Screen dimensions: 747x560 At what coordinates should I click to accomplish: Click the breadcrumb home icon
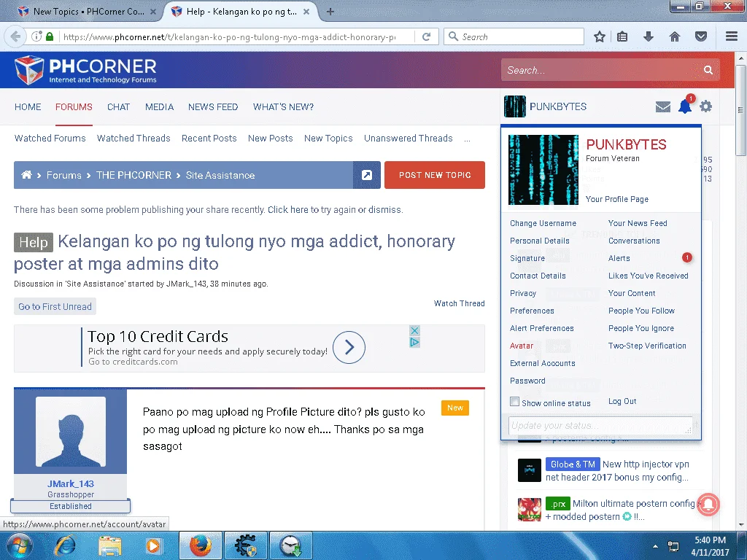[27, 175]
